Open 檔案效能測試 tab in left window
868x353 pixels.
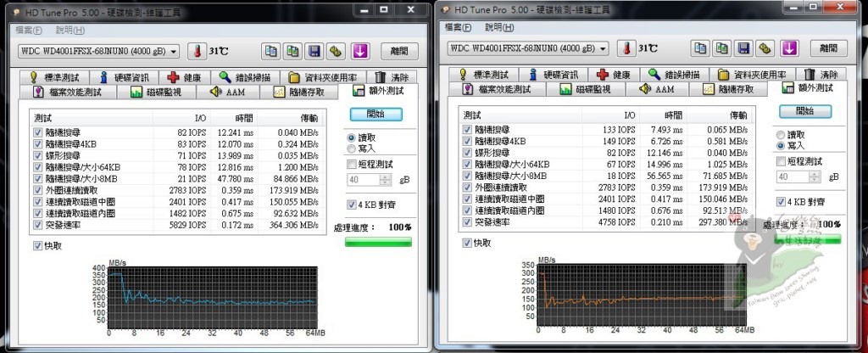click(68, 92)
